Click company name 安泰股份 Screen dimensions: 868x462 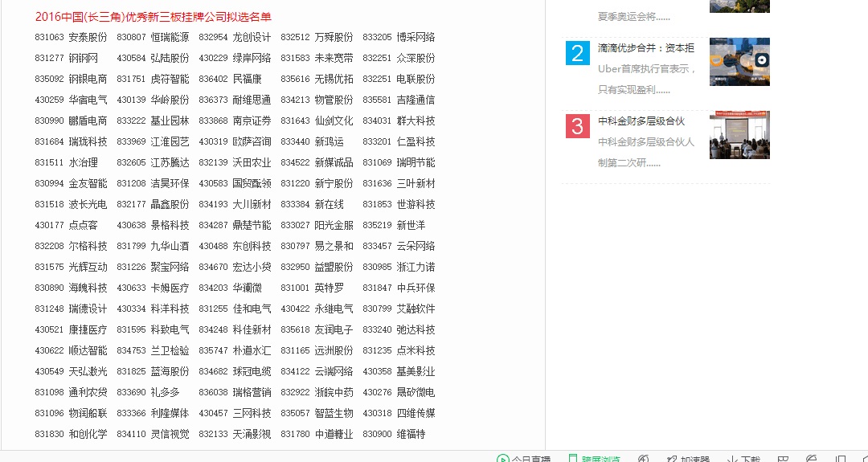(x=88, y=37)
